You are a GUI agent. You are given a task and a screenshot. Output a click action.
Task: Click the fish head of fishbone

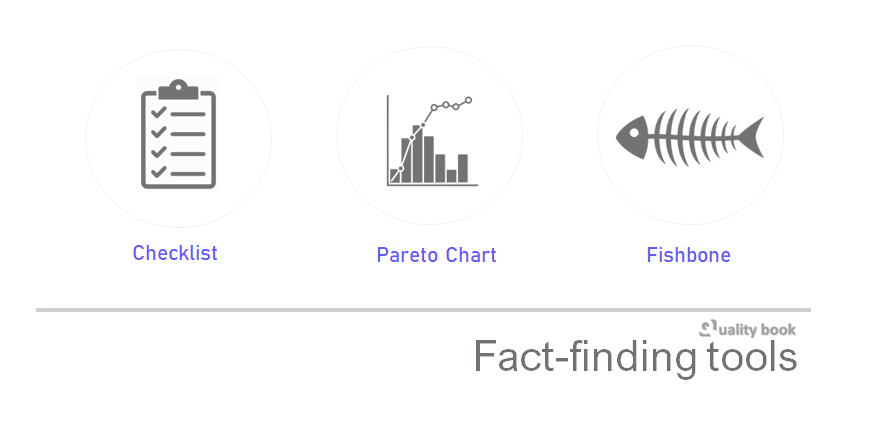coord(635,137)
